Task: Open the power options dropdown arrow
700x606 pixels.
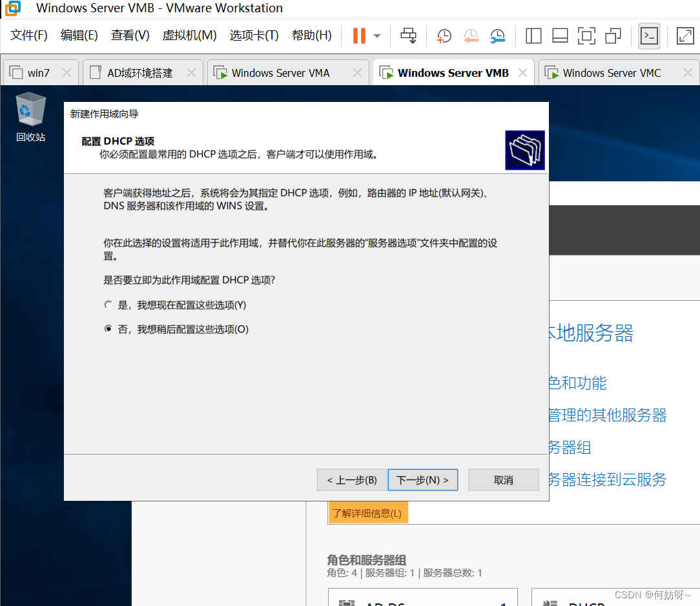Action: pyautogui.click(x=377, y=36)
